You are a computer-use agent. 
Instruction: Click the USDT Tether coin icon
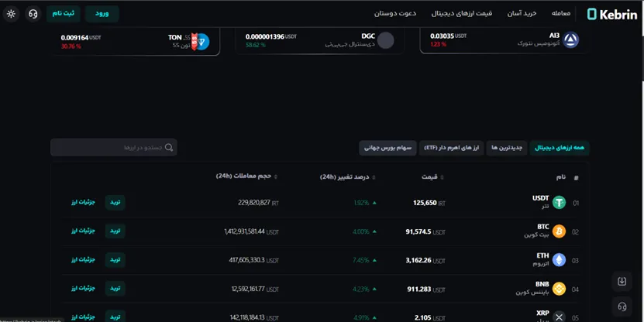[559, 203]
